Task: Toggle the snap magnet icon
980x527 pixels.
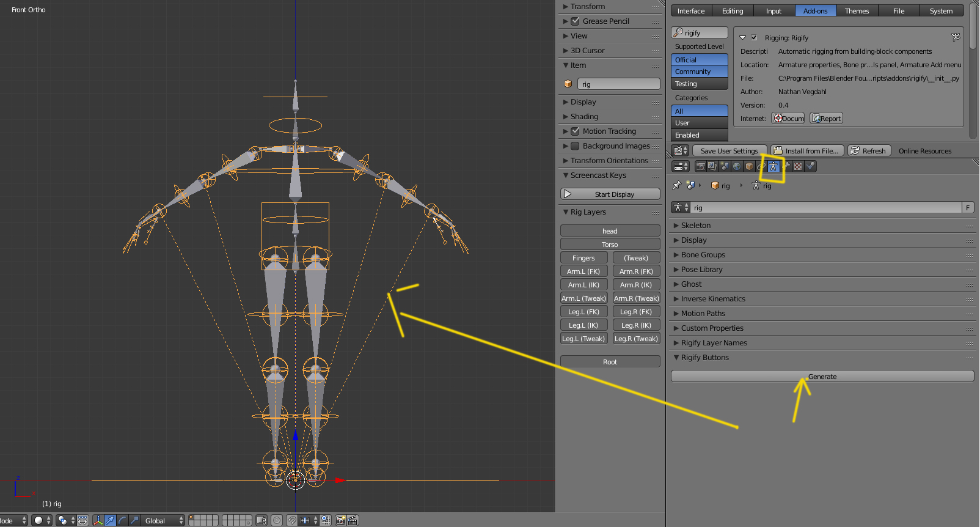Action: coord(292,520)
